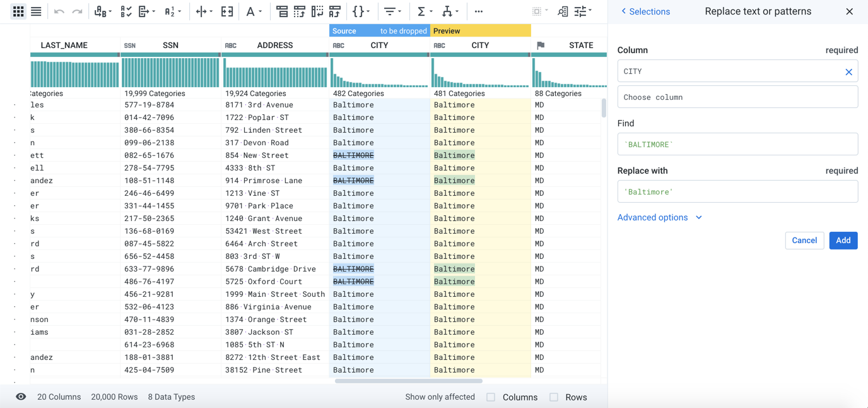Click the ADDRESS column histogram
Viewport: 868px width, 408px height.
point(275,73)
